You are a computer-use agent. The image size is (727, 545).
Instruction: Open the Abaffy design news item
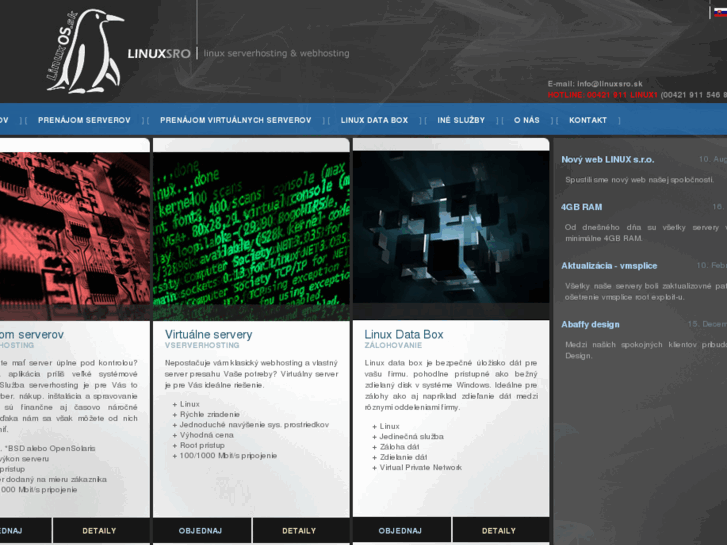click(590, 325)
